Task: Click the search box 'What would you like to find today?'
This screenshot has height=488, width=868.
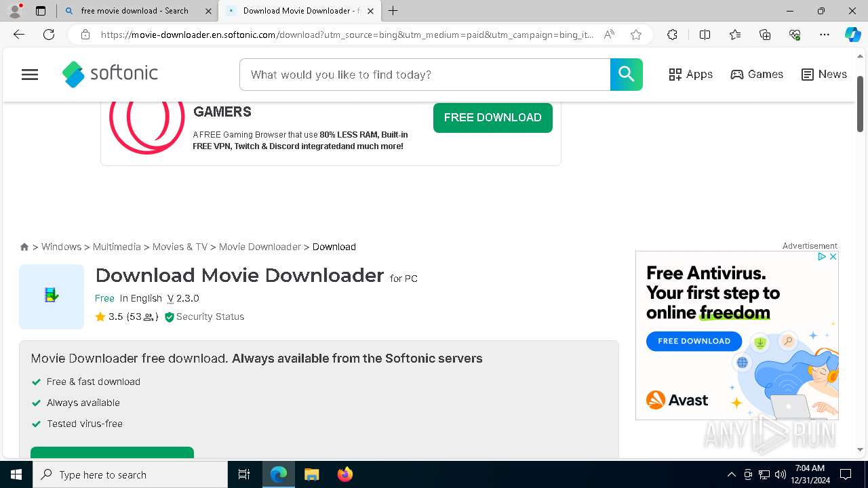Action: [x=425, y=75]
